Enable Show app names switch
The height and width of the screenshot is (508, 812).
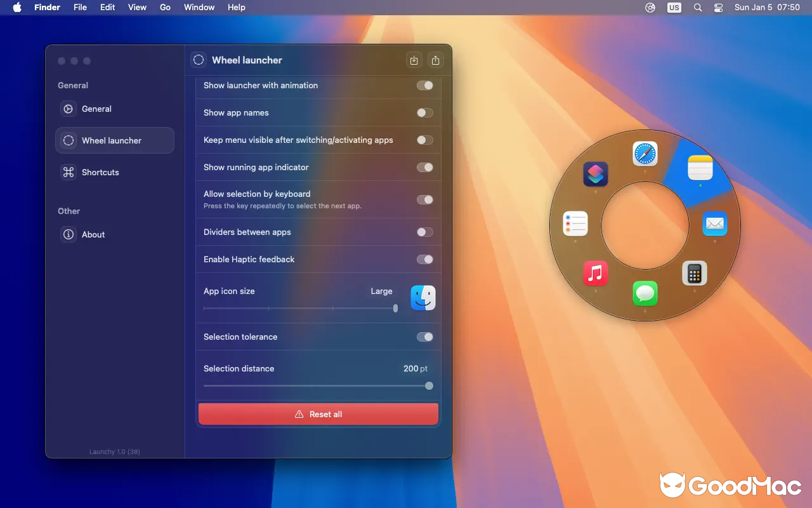[x=425, y=112]
